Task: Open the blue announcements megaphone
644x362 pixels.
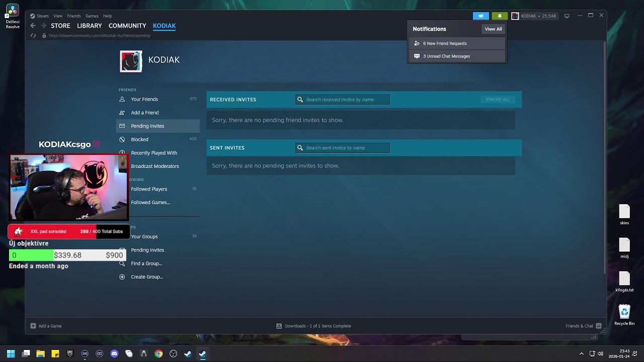Action: point(481,16)
